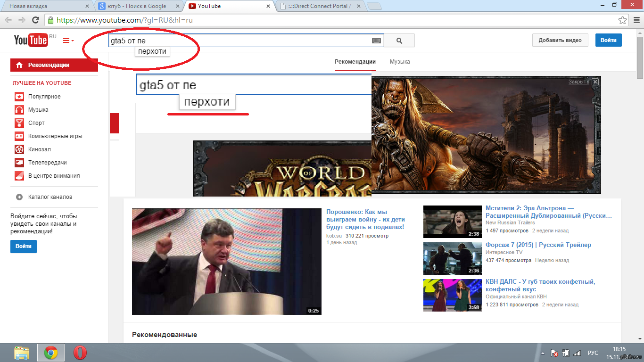Click the 'Рекомендованные' section heading
Viewport: 644px width, 362px height.
165,335
